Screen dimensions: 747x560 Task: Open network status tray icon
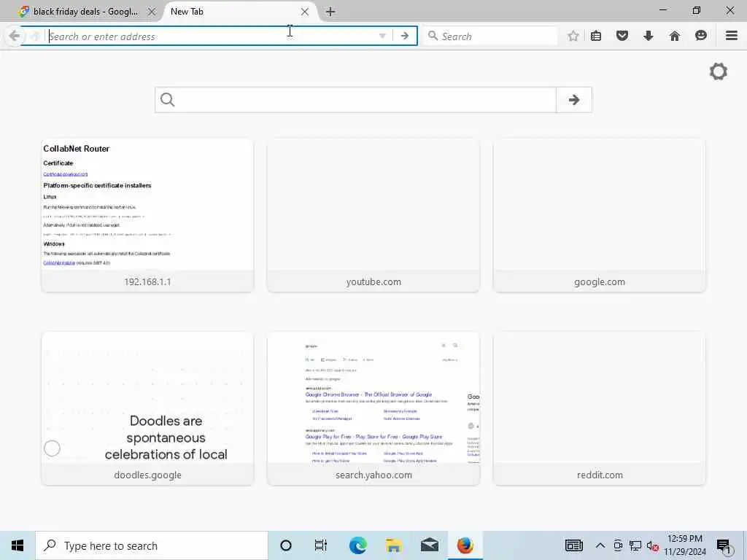(635, 545)
